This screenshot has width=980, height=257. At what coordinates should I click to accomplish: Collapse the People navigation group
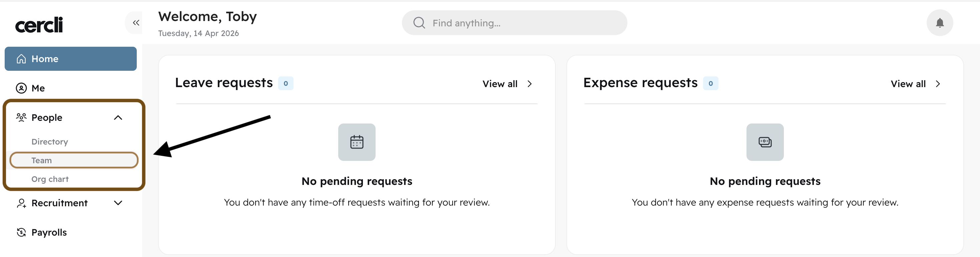tap(118, 117)
